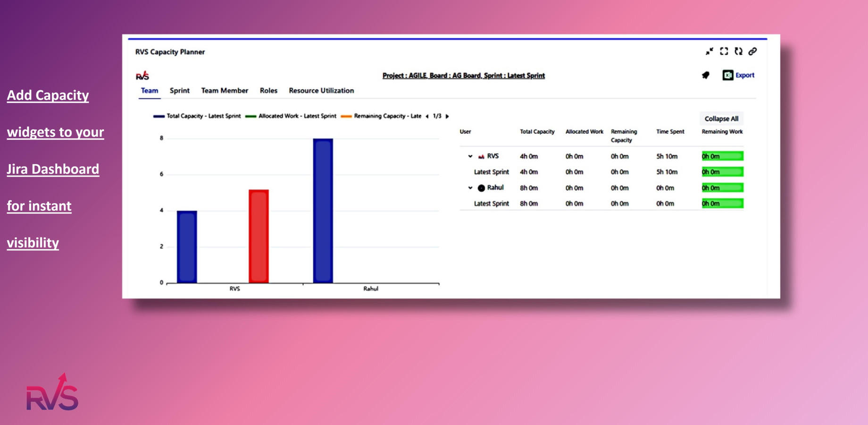Click Rahul Latest Sprint remaining work bar
Screen dimensions: 868x425
click(x=722, y=204)
